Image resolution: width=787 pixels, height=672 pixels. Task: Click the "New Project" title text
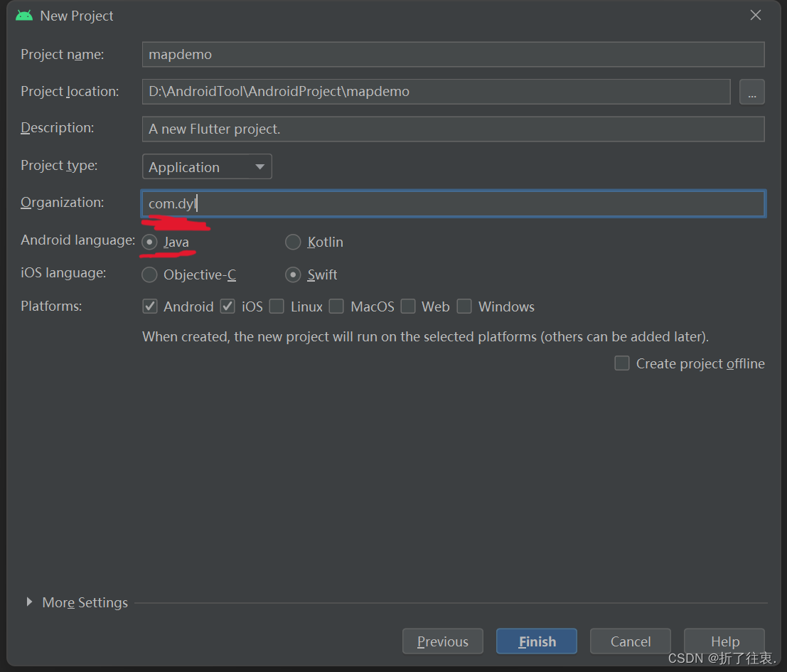76,16
